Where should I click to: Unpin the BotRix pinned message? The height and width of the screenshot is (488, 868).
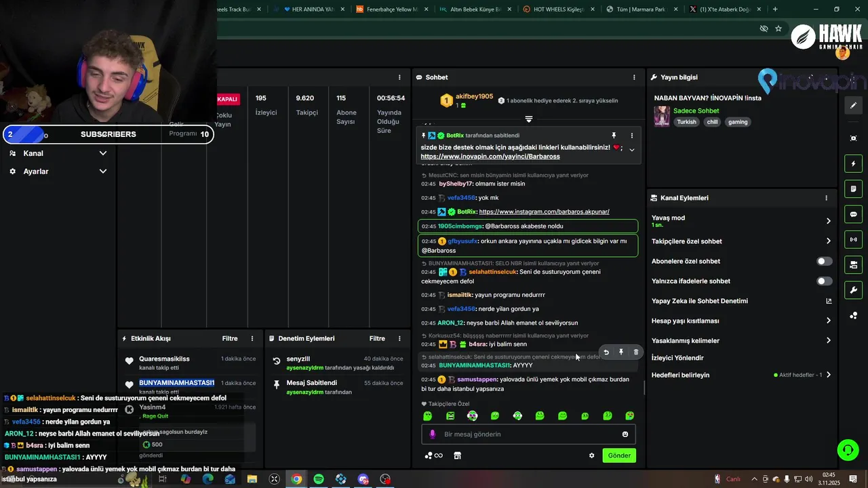click(x=614, y=136)
